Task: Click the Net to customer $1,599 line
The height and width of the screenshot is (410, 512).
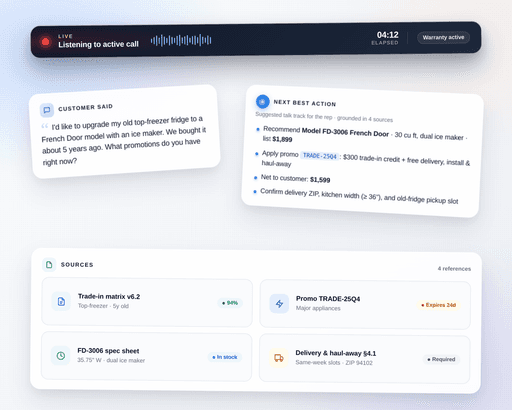Action: [295, 179]
